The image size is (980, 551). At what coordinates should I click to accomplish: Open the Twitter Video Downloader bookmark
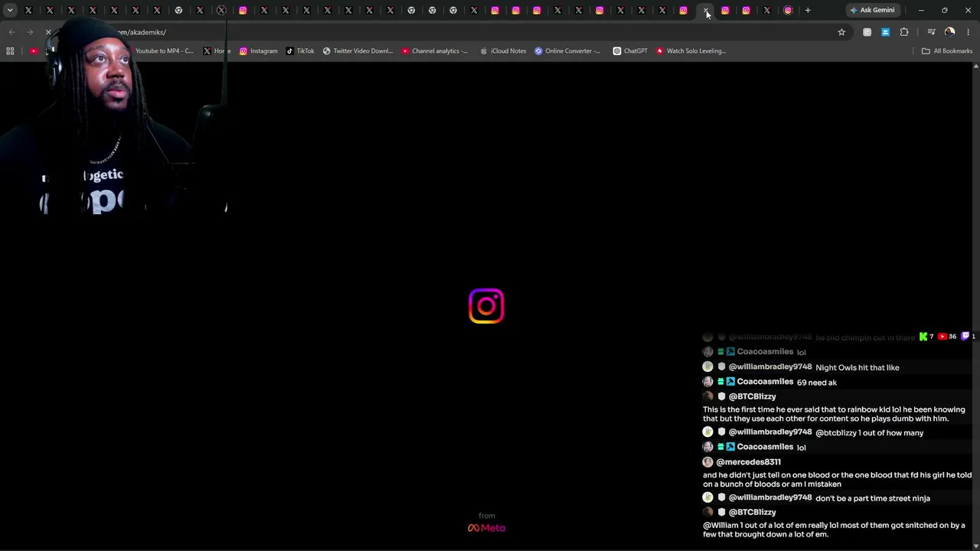(x=358, y=51)
